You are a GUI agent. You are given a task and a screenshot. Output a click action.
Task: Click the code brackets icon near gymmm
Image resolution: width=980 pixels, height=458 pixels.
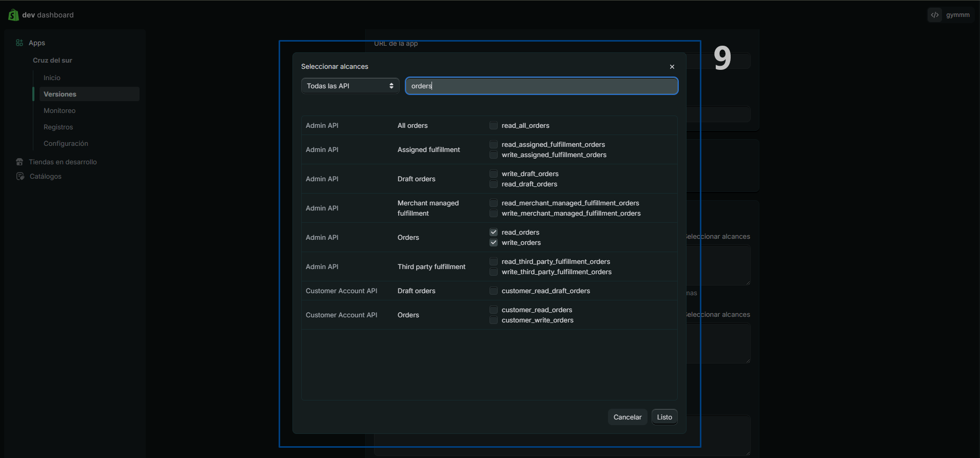pyautogui.click(x=935, y=15)
